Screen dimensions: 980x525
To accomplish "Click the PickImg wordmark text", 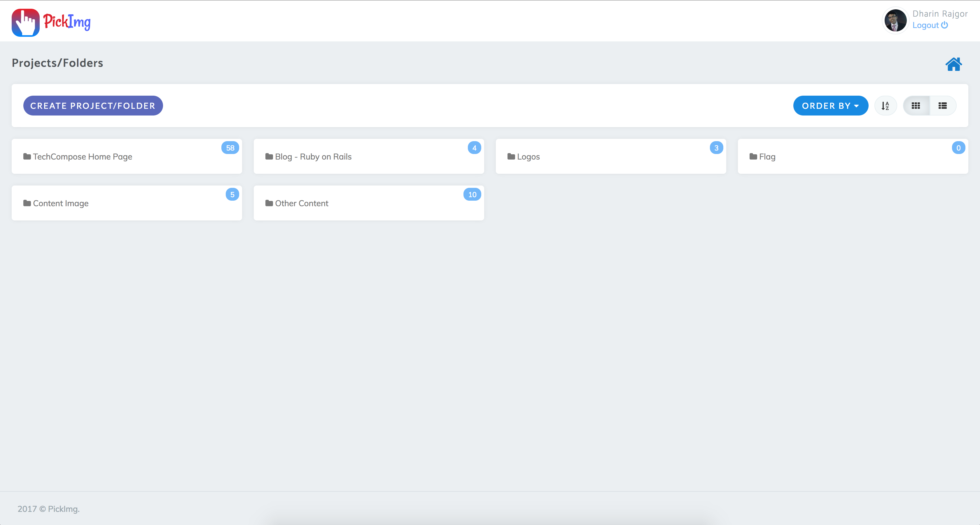I will [x=67, y=22].
